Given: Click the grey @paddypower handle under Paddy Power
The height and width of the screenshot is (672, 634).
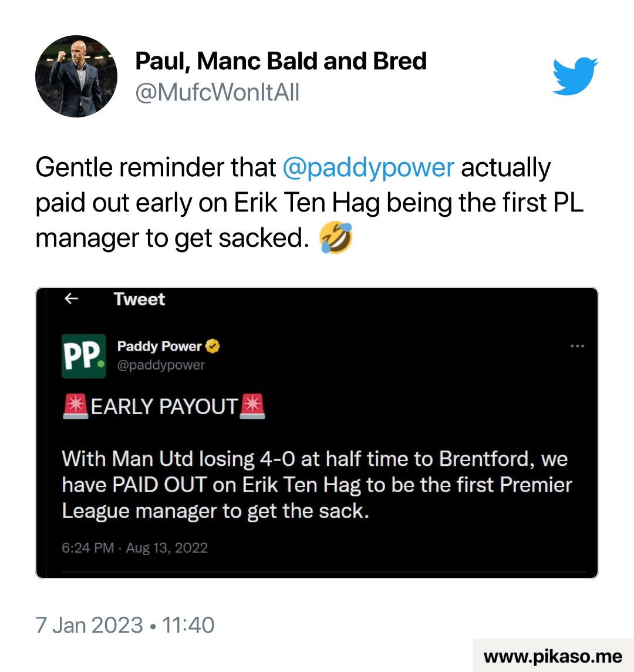Looking at the screenshot, I should coord(161,365).
